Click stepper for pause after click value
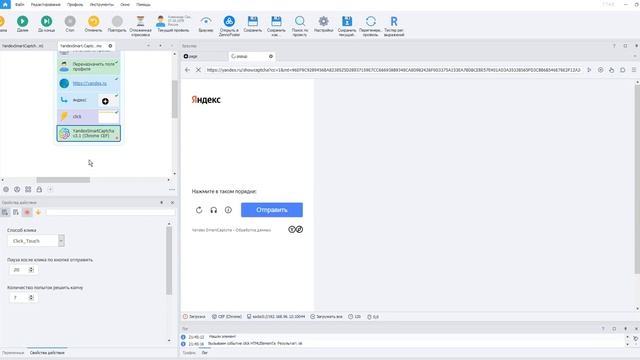This screenshot has height=360, width=640. coord(31,270)
